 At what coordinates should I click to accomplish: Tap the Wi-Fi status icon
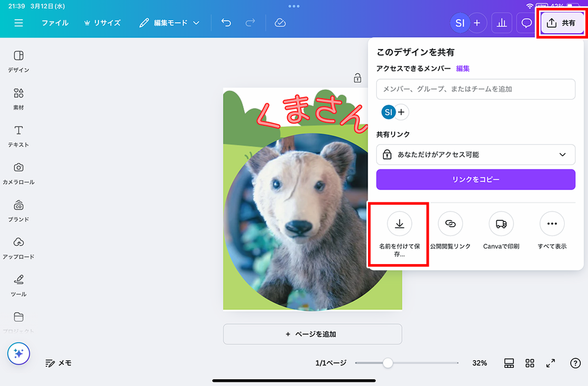[x=530, y=6]
